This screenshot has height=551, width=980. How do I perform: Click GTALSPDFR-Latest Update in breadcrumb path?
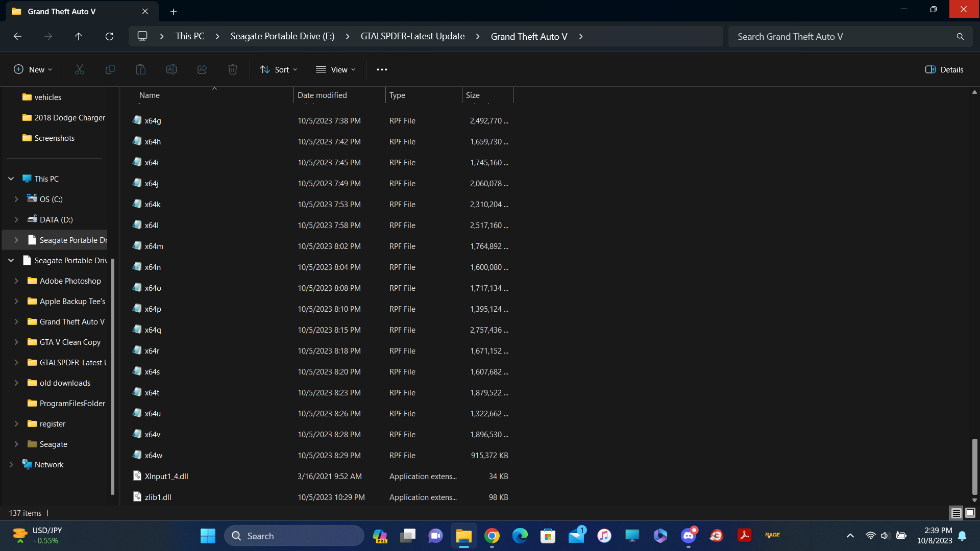[412, 36]
